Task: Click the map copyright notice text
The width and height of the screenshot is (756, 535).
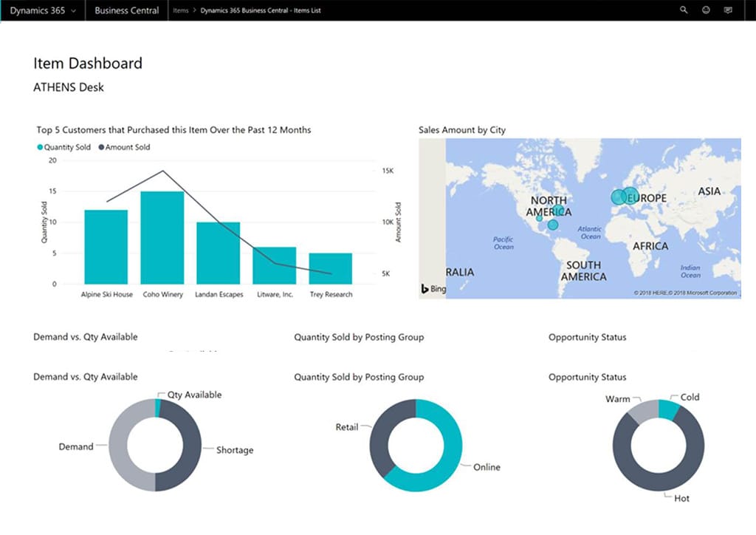Action: click(685, 293)
